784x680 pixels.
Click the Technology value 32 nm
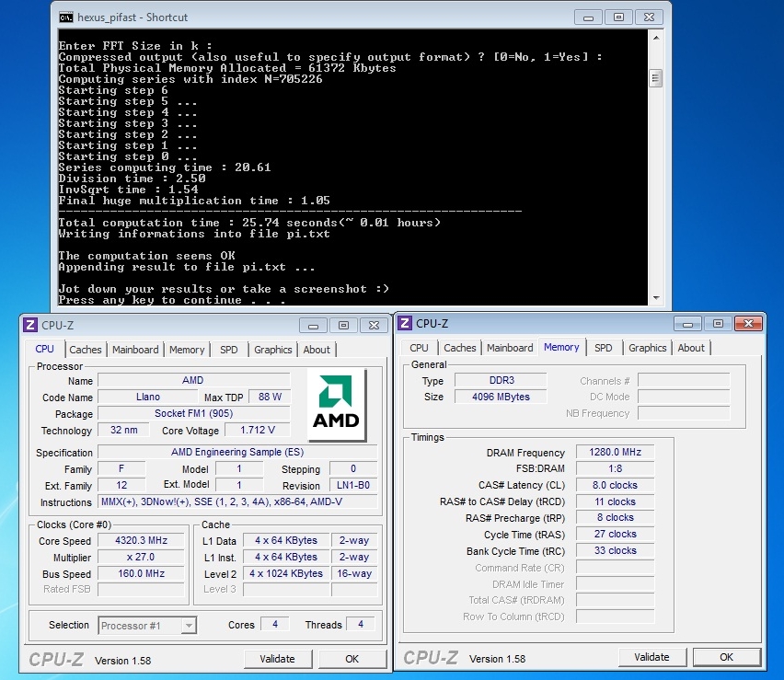click(123, 430)
